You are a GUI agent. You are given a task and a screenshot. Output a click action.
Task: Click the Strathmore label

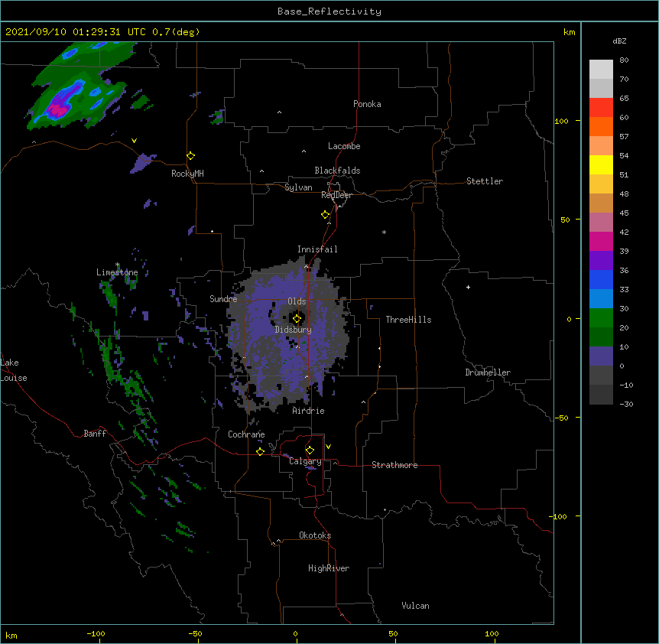point(394,465)
